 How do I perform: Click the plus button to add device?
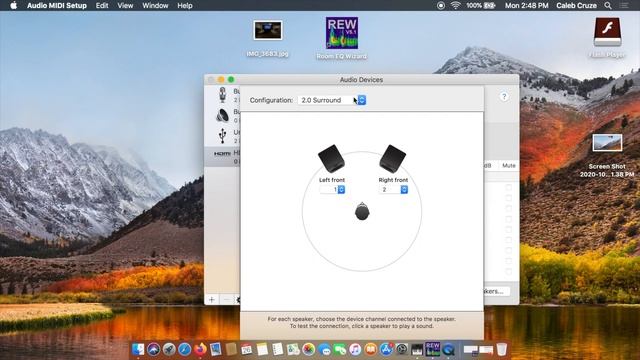click(211, 300)
